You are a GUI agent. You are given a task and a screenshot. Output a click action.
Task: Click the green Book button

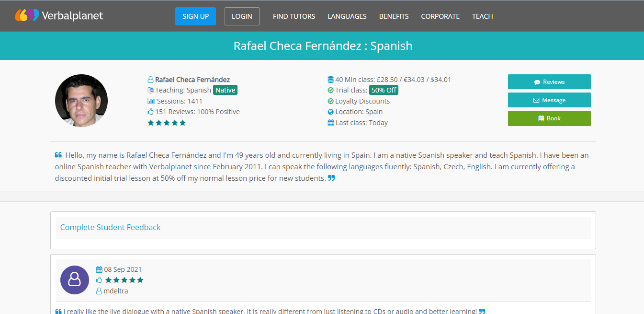pos(549,118)
